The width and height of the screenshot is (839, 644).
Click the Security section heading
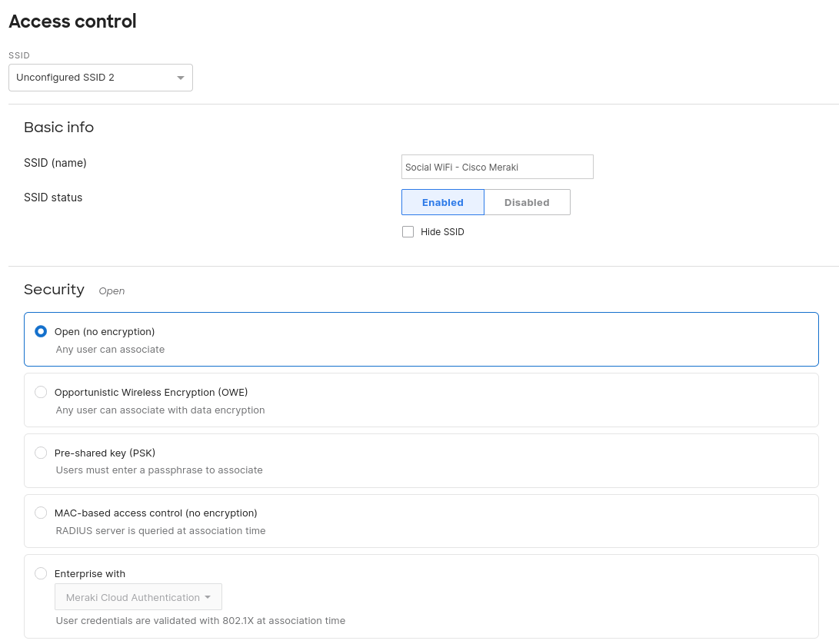pyautogui.click(x=54, y=290)
